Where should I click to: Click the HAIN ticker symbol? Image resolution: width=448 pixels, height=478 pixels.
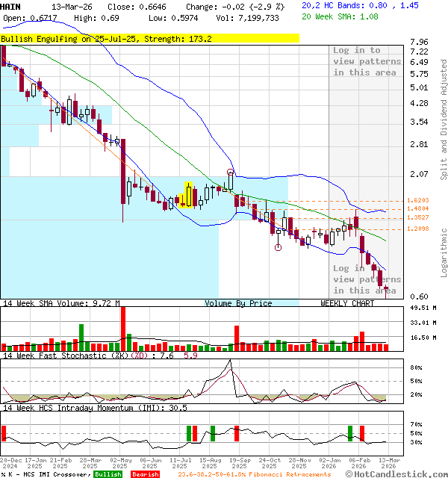(x=10, y=5)
